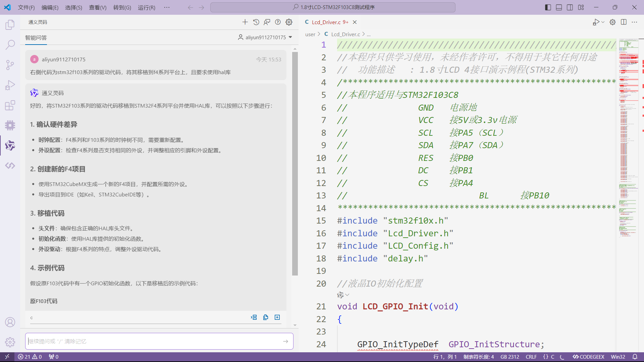Click breadcrumb ellipsis after Lcd_Driver.c
The image size is (644, 362).
[369, 34]
